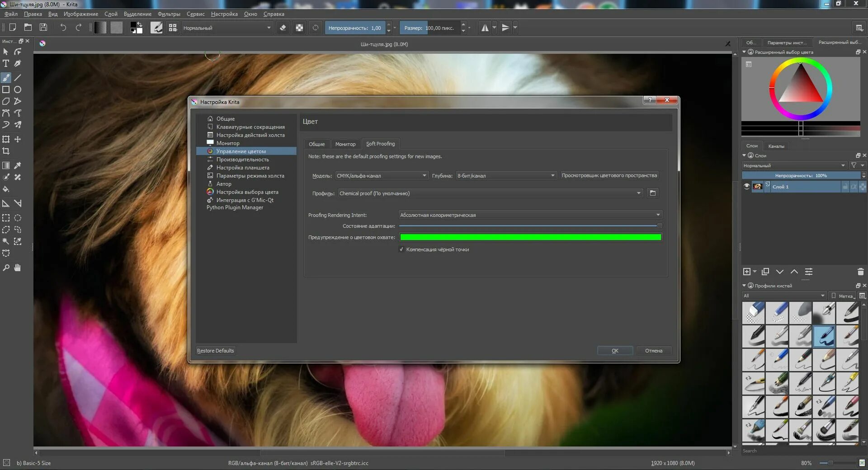Open the Фильтры menu
This screenshot has width=868, height=470.
[x=169, y=14]
